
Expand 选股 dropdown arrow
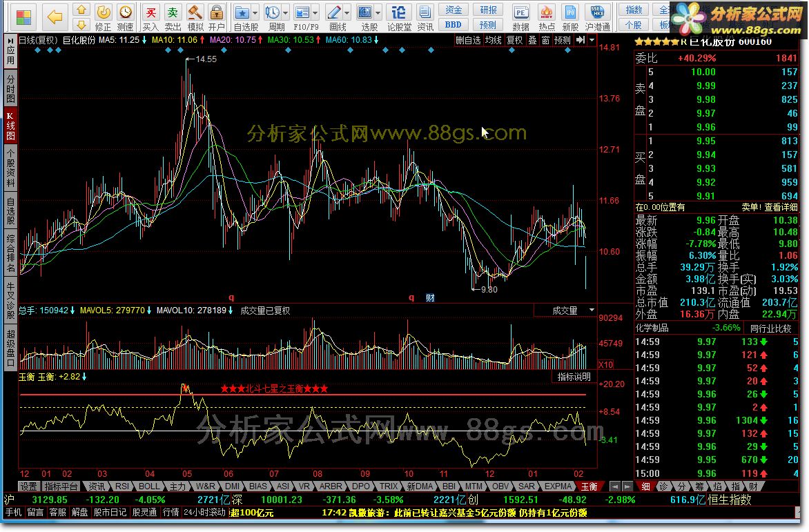pyautogui.click(x=378, y=13)
